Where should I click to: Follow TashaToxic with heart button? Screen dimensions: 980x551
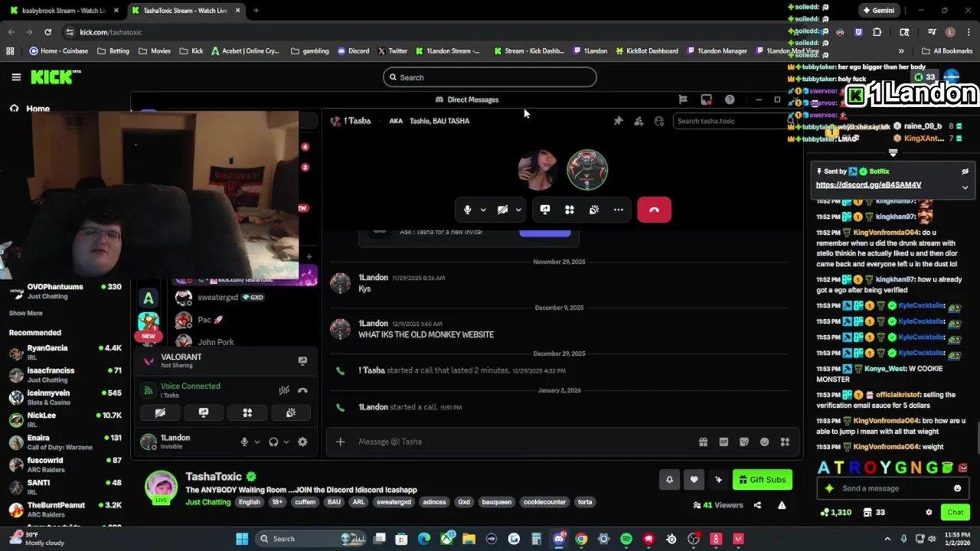point(694,480)
